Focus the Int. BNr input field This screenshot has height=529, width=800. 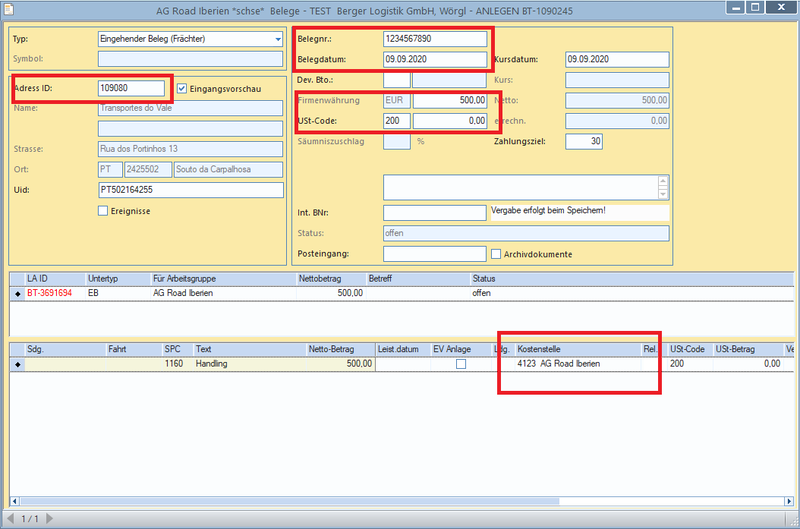[x=435, y=213]
